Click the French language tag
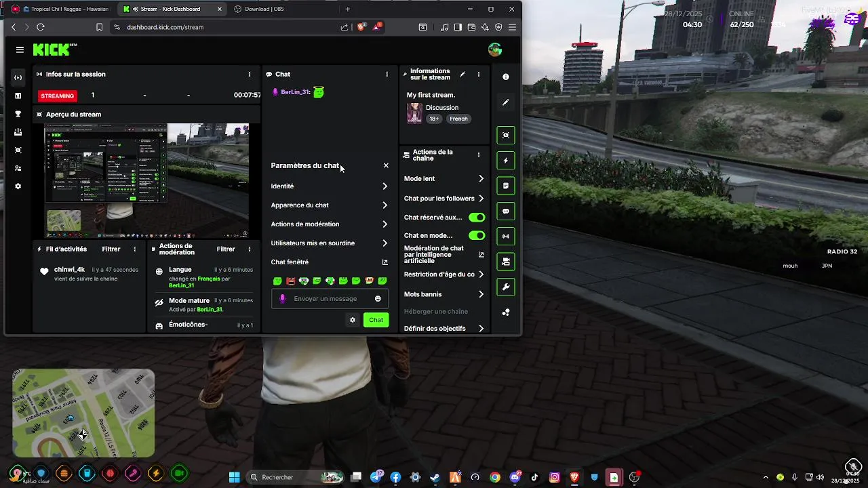 [458, 119]
